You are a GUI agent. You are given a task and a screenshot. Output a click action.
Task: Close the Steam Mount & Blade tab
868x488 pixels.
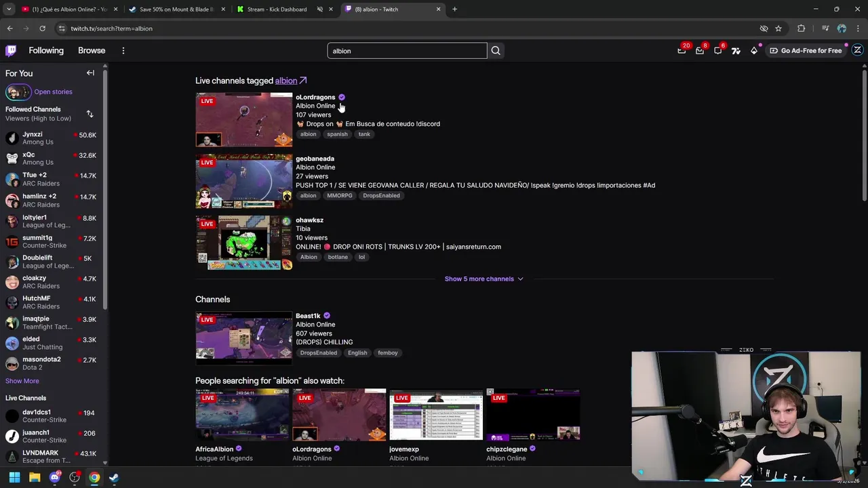point(223,9)
